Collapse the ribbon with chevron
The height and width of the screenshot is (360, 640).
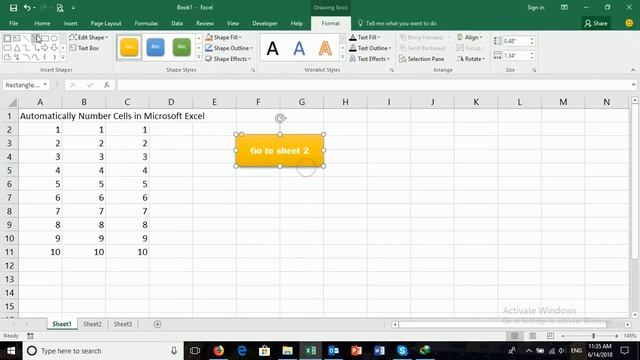[x=633, y=70]
